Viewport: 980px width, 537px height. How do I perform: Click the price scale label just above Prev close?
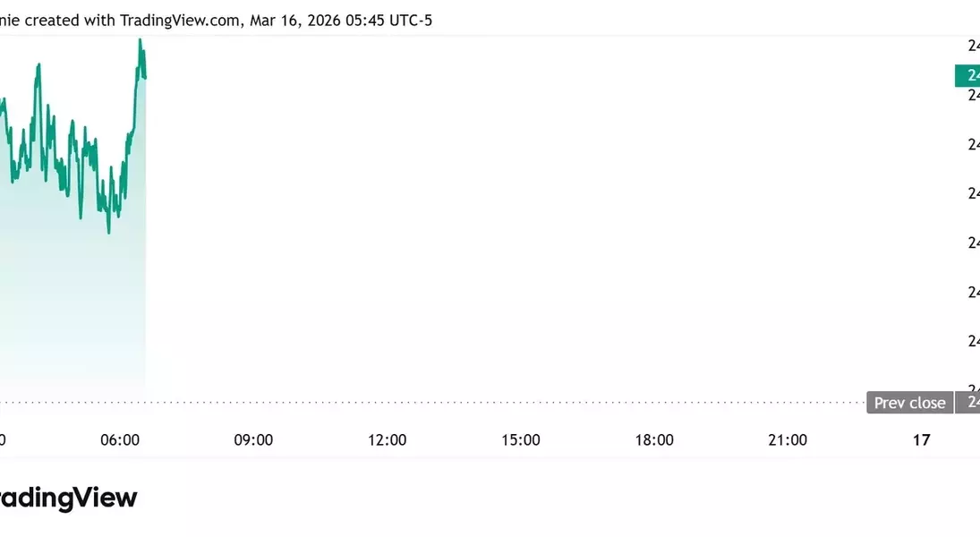pyautogui.click(x=973, y=341)
